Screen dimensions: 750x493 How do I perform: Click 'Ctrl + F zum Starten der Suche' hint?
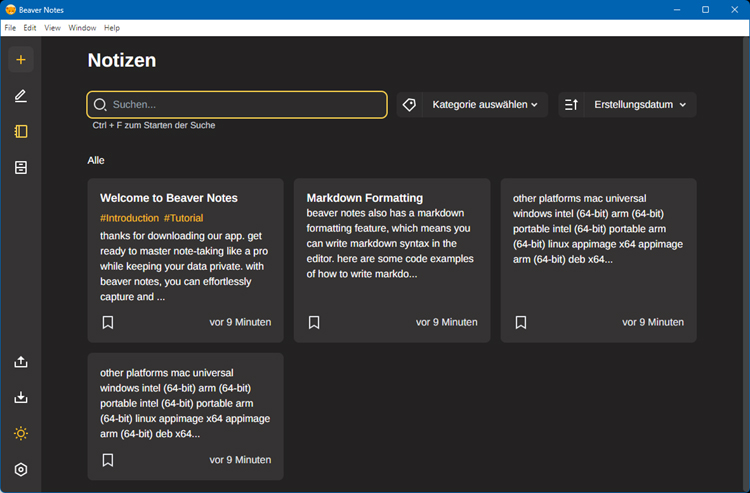coord(154,125)
